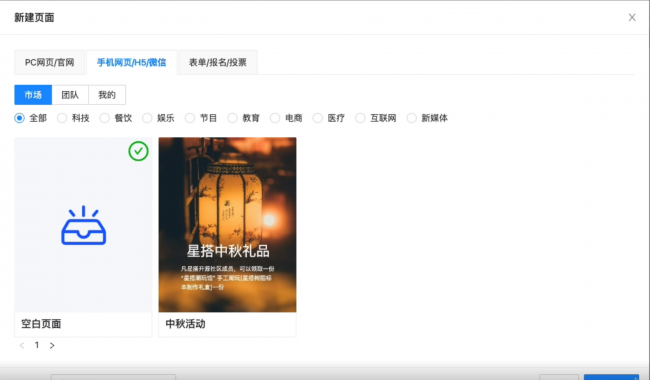Select page number 1
The width and height of the screenshot is (650, 380).
tap(37, 345)
